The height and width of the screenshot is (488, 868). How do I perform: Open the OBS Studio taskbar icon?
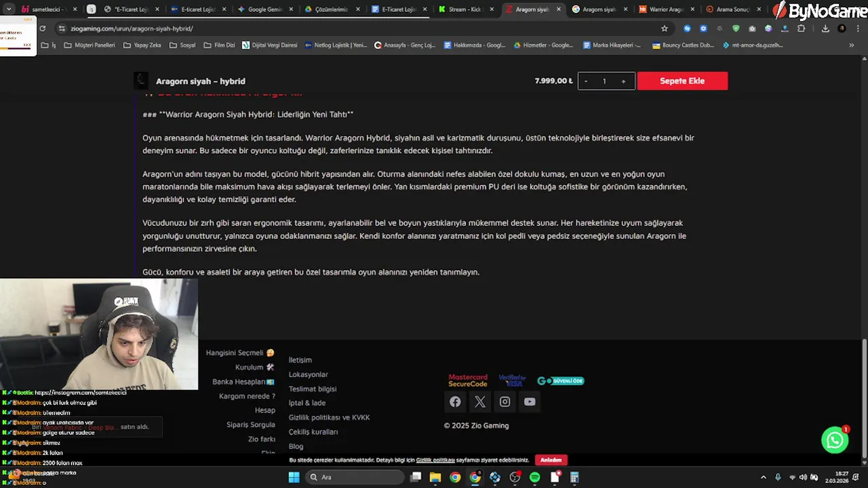coord(515,477)
